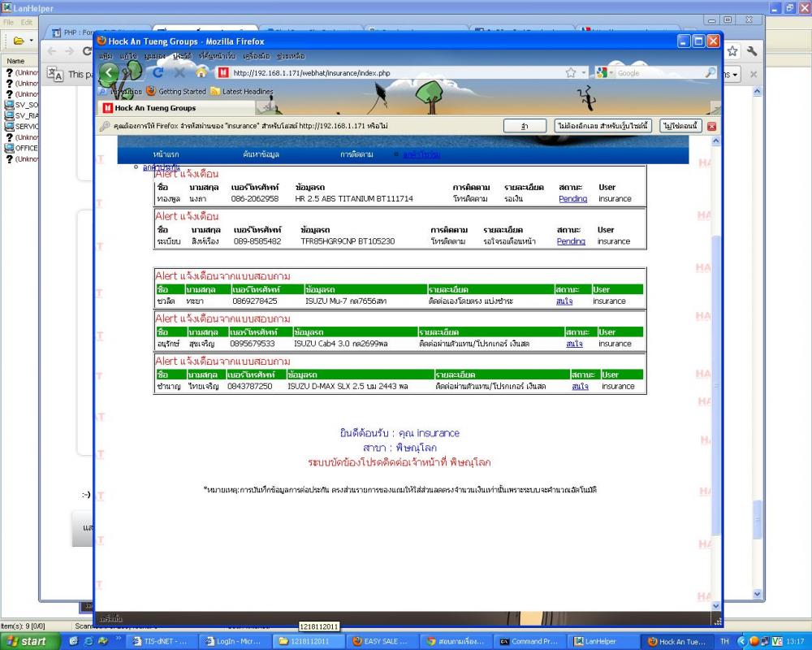Open LanHelper File menu

(x=9, y=22)
